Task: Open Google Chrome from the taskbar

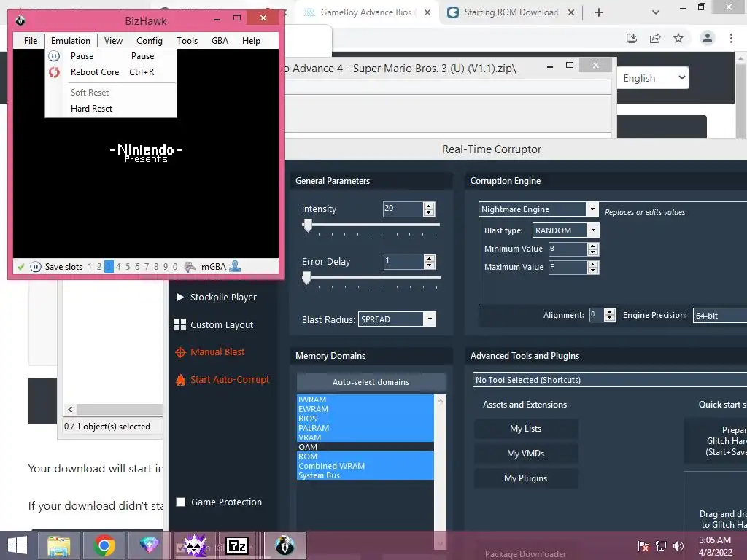Action: (104, 545)
